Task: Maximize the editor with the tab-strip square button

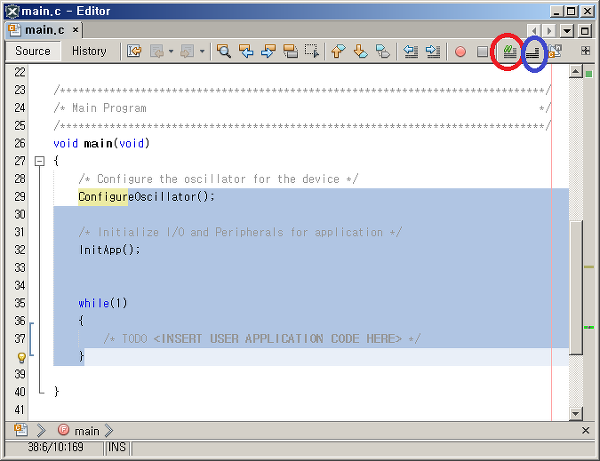Action: click(585, 30)
